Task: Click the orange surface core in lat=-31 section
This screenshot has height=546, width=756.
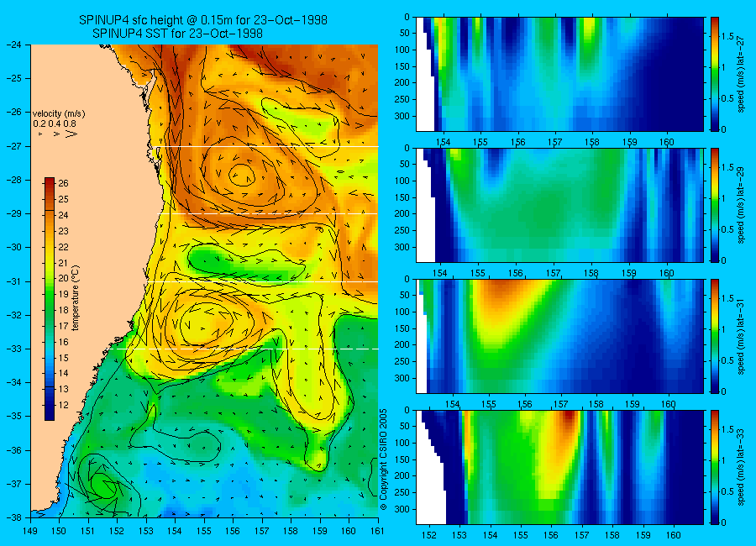Action: pos(503,286)
